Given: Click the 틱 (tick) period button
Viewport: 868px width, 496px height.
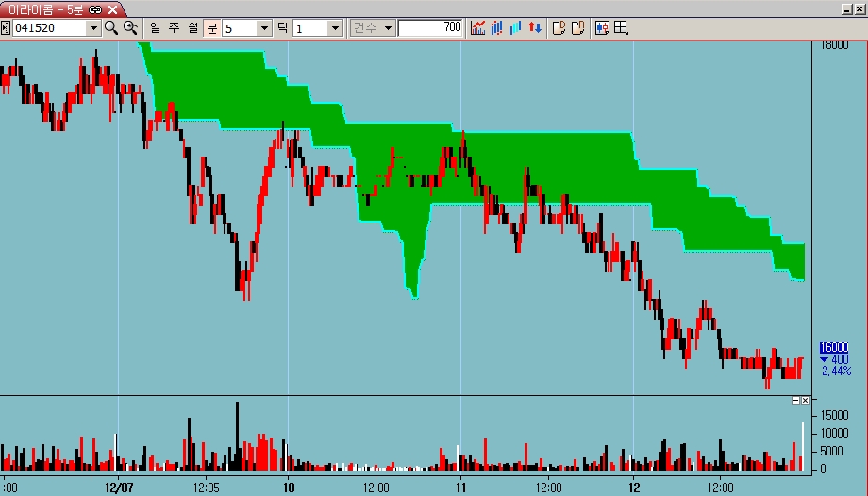Looking at the screenshot, I should point(281,27).
